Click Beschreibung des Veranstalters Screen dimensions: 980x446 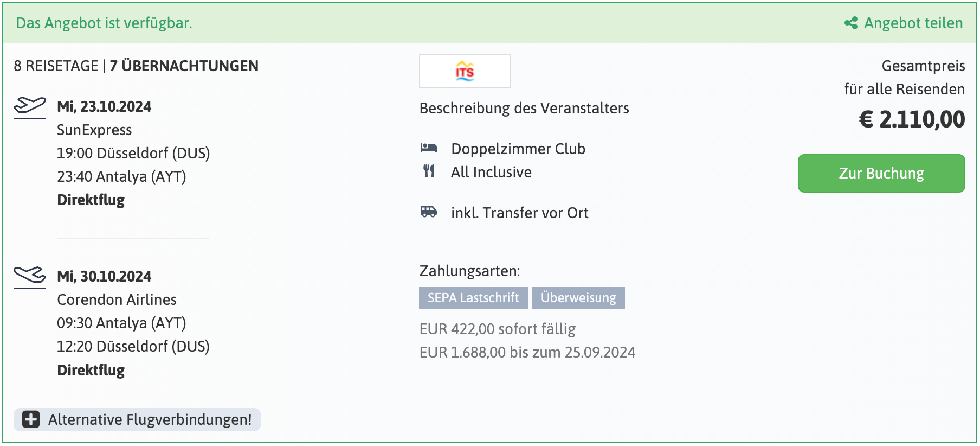click(524, 109)
